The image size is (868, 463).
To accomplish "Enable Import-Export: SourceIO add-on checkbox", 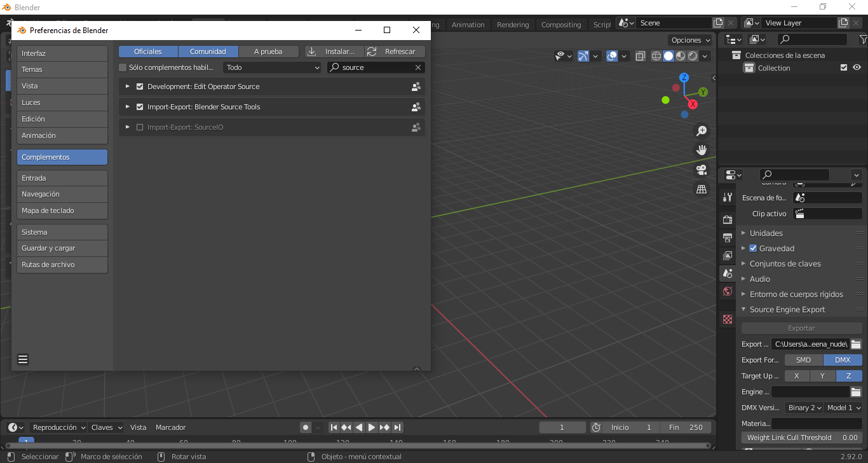I will (140, 127).
